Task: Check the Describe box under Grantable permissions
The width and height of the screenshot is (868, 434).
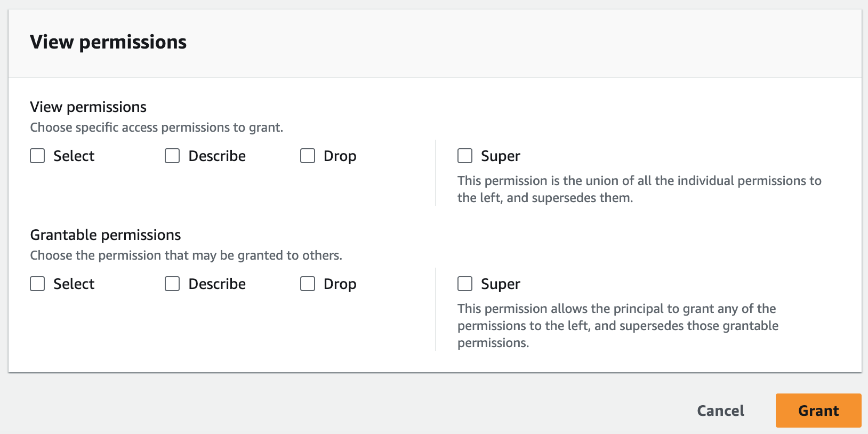Action: (x=172, y=284)
